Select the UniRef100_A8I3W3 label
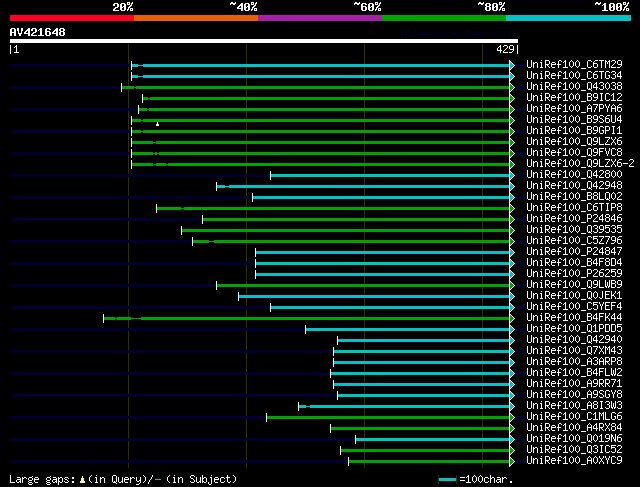The width and height of the screenshot is (640, 487). (574, 406)
